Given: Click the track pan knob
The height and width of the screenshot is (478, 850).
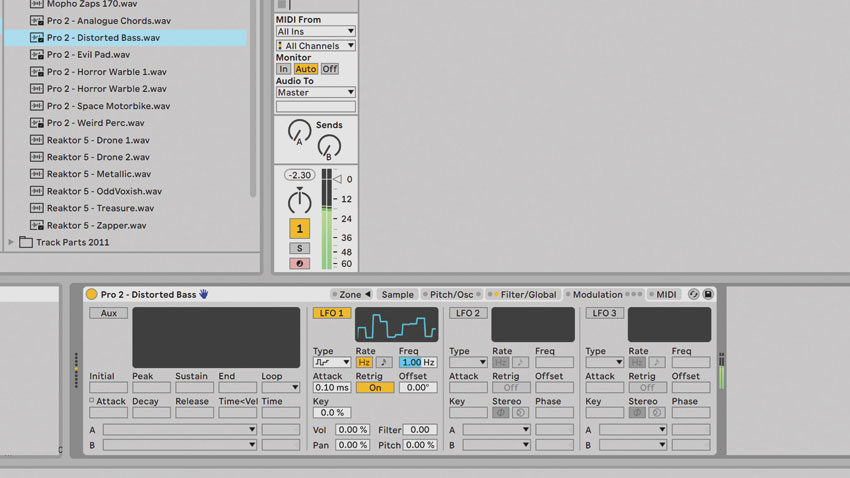Looking at the screenshot, I should (x=299, y=201).
